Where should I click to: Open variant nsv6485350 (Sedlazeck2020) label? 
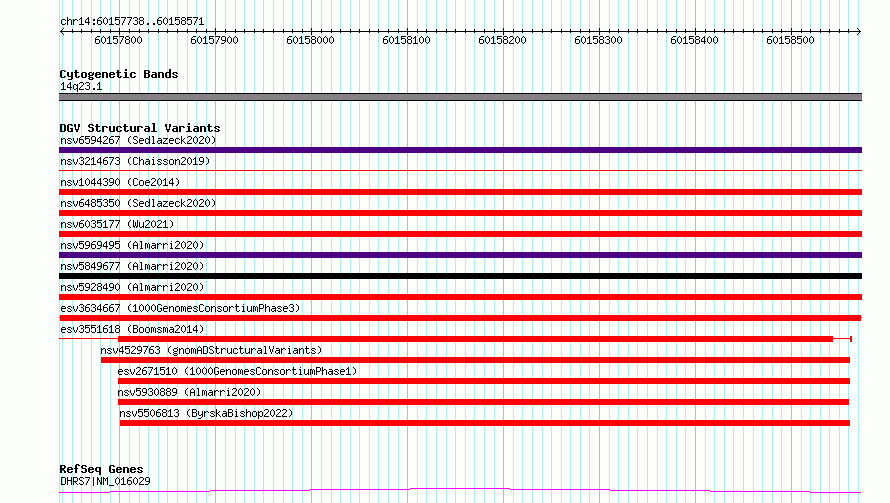point(138,203)
